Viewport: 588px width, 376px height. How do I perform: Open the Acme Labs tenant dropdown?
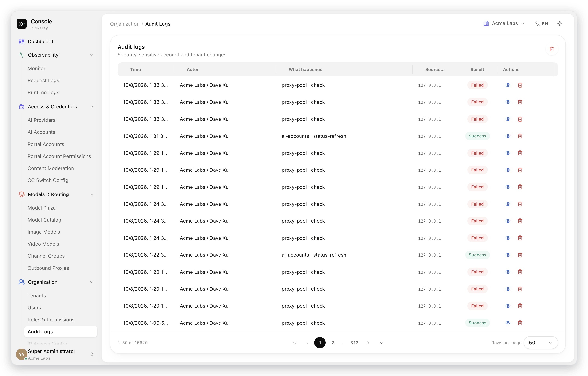504,23
